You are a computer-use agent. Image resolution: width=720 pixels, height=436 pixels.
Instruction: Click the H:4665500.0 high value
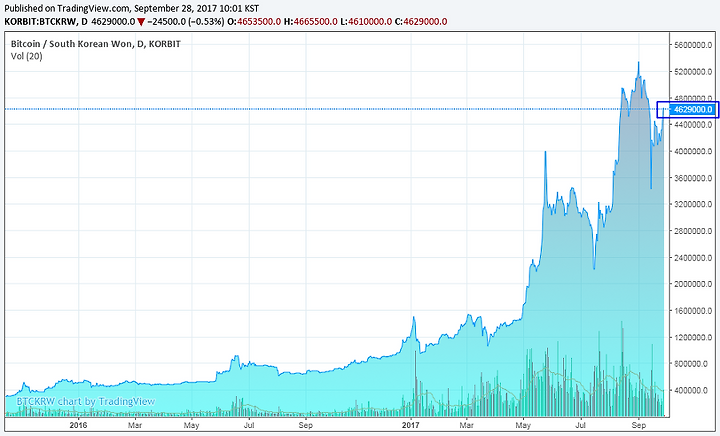[x=310, y=22]
